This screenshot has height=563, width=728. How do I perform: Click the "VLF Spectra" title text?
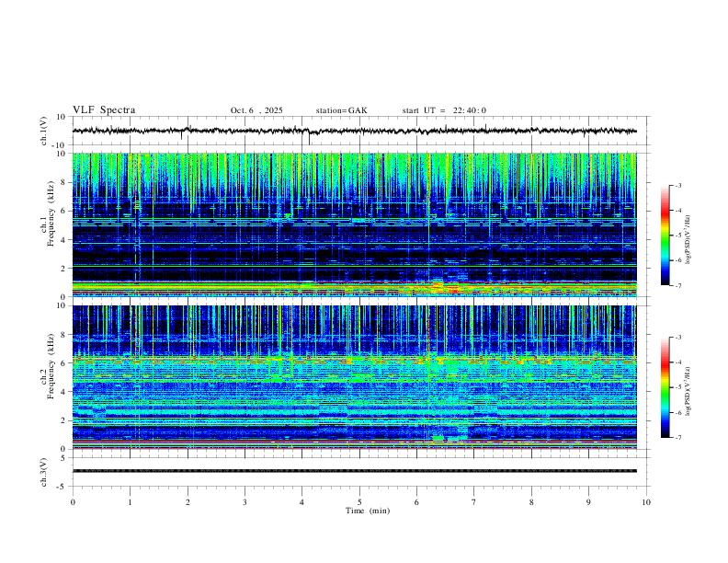[x=104, y=110]
